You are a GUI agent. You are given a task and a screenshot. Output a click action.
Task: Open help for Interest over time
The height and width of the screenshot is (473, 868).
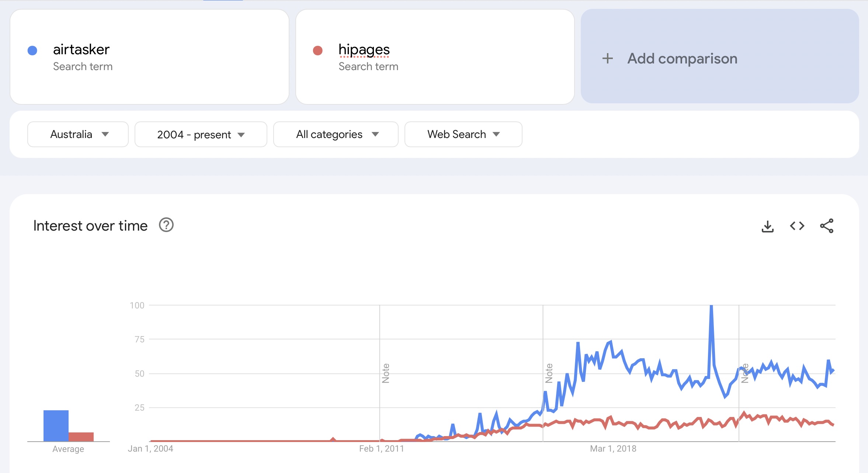166,225
